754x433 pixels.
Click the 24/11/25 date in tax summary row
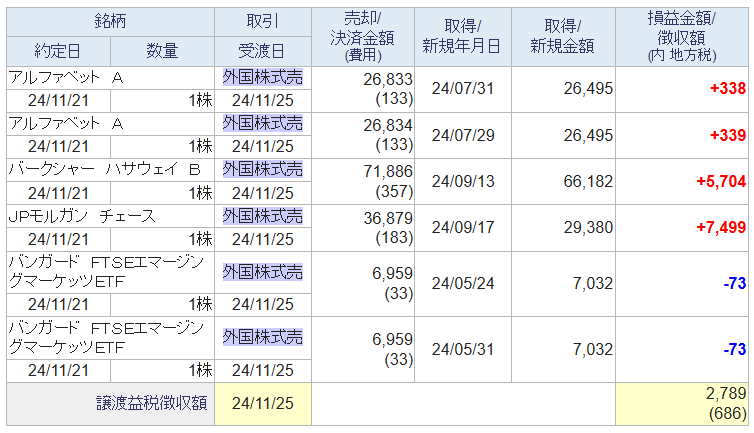coord(263,404)
